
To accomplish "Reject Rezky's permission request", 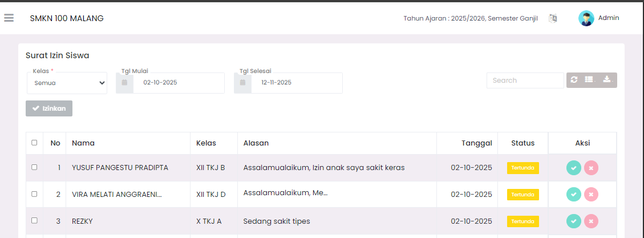I will pos(592,221).
